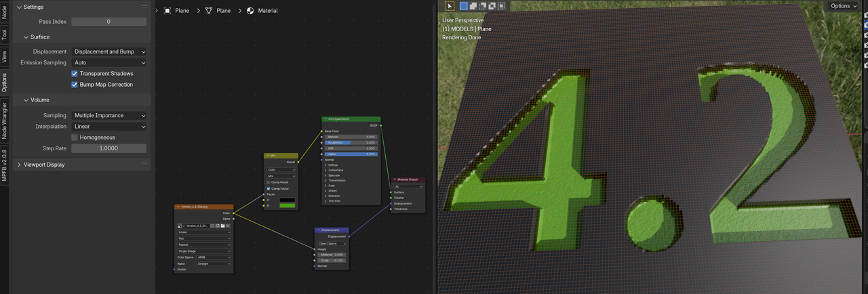Image resolution: width=868 pixels, height=294 pixels.
Task: Expand Subsurface section in Principled BSDF
Action: point(327,170)
